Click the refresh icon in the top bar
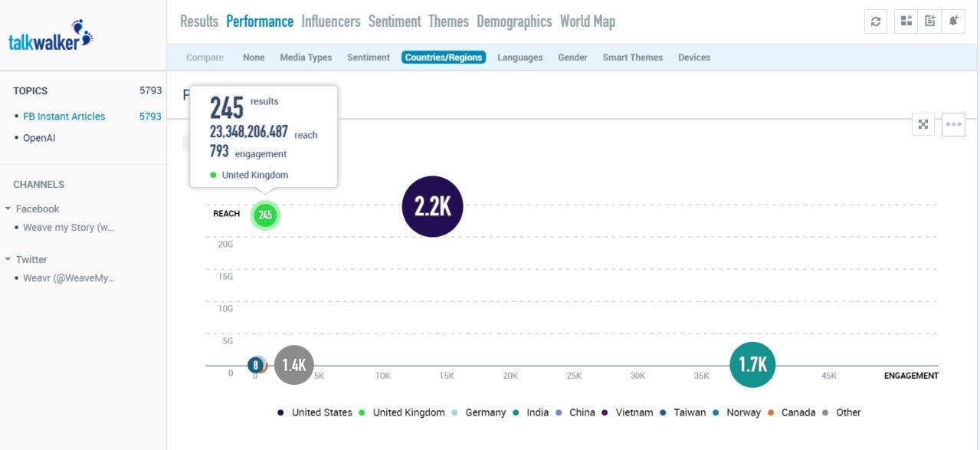 pyautogui.click(x=876, y=21)
